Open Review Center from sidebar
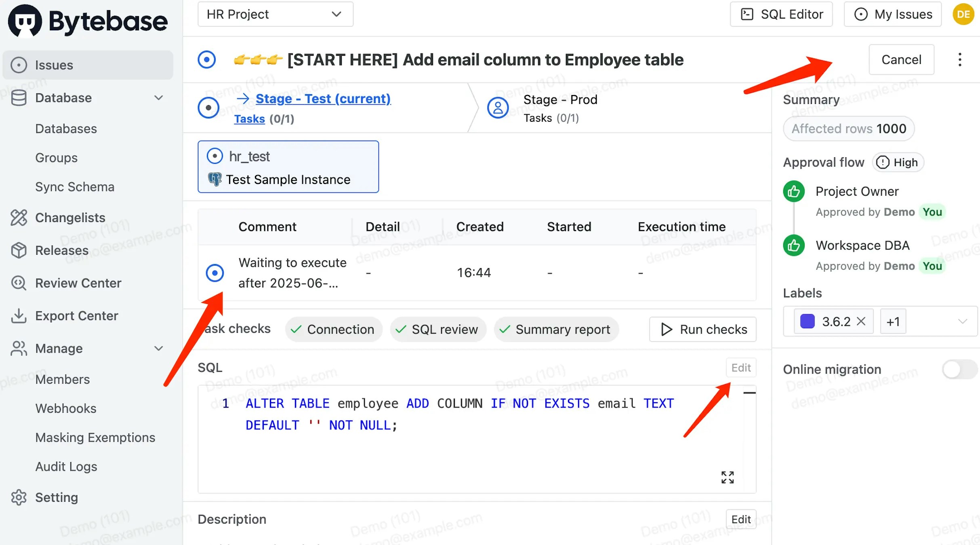 [x=78, y=283]
